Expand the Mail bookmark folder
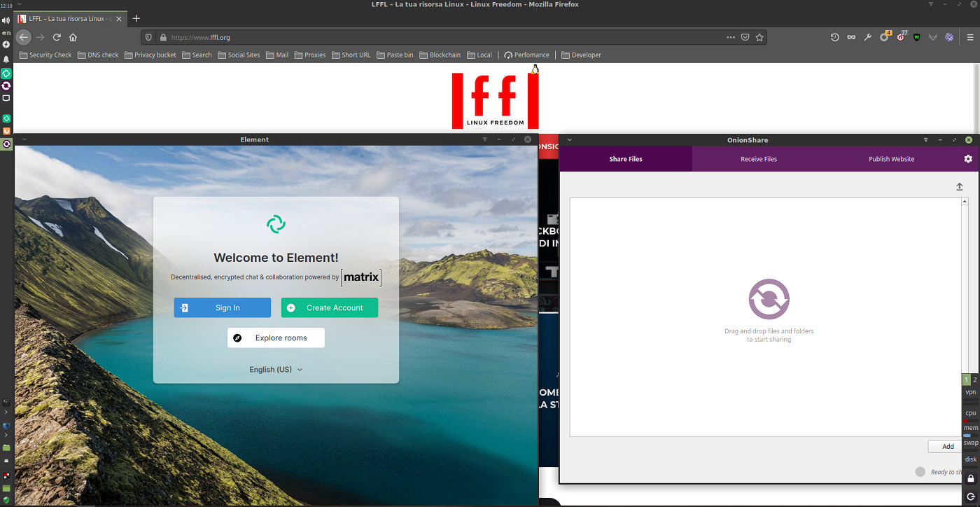The height and width of the screenshot is (507, 980). click(x=277, y=55)
